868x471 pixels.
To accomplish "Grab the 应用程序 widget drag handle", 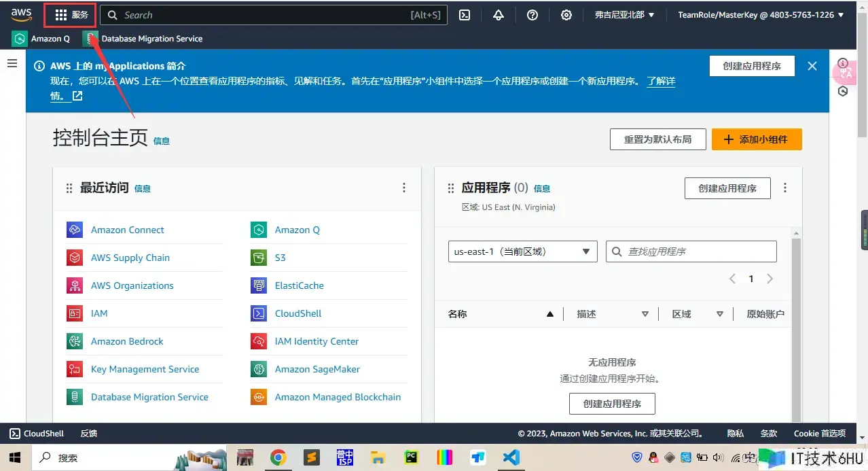I will tap(451, 188).
